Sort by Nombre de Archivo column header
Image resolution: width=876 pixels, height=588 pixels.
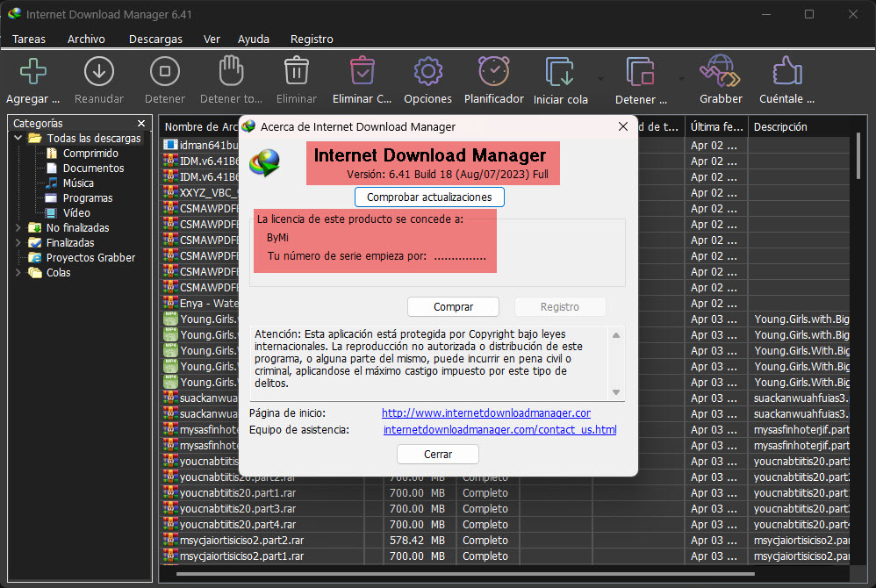(x=201, y=126)
